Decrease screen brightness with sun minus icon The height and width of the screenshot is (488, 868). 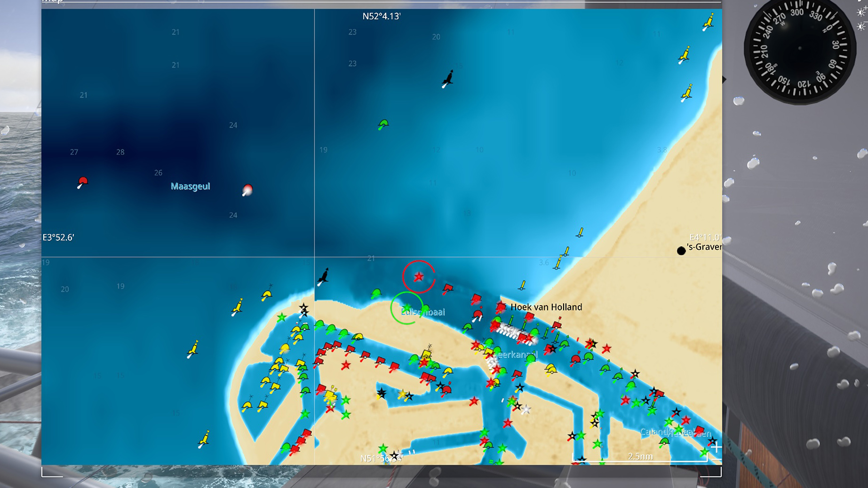[x=861, y=27]
